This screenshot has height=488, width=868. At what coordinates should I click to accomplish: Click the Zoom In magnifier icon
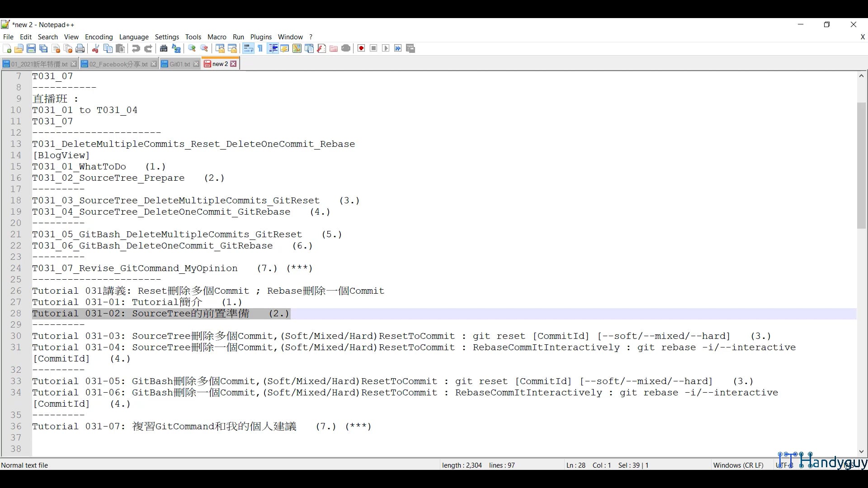coord(192,48)
